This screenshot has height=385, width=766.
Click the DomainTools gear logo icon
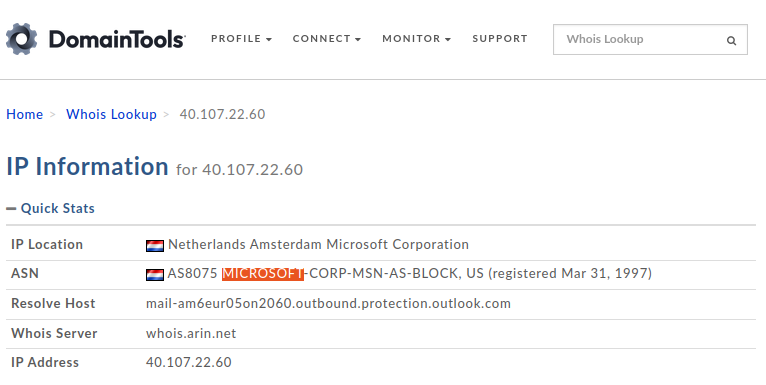pyautogui.click(x=21, y=39)
